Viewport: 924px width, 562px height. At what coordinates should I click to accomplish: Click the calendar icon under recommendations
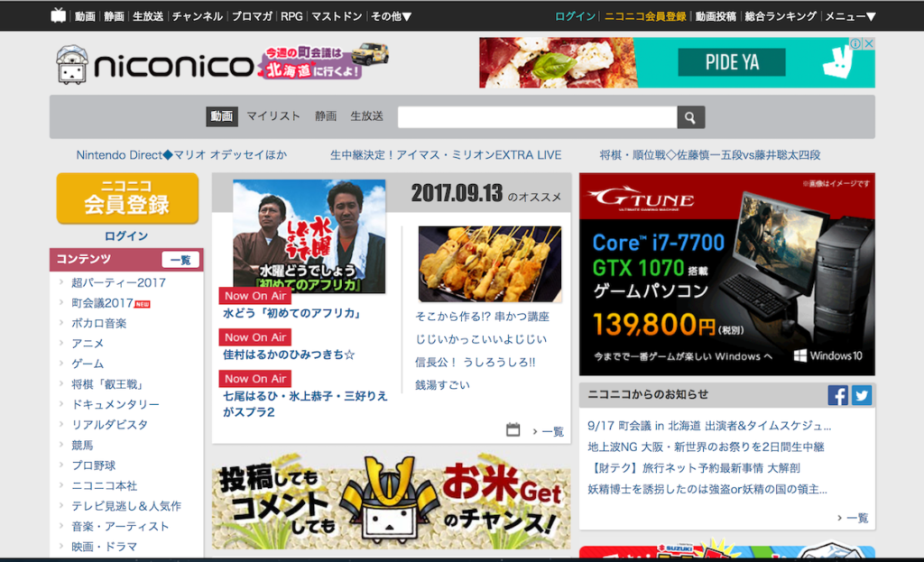point(513,430)
